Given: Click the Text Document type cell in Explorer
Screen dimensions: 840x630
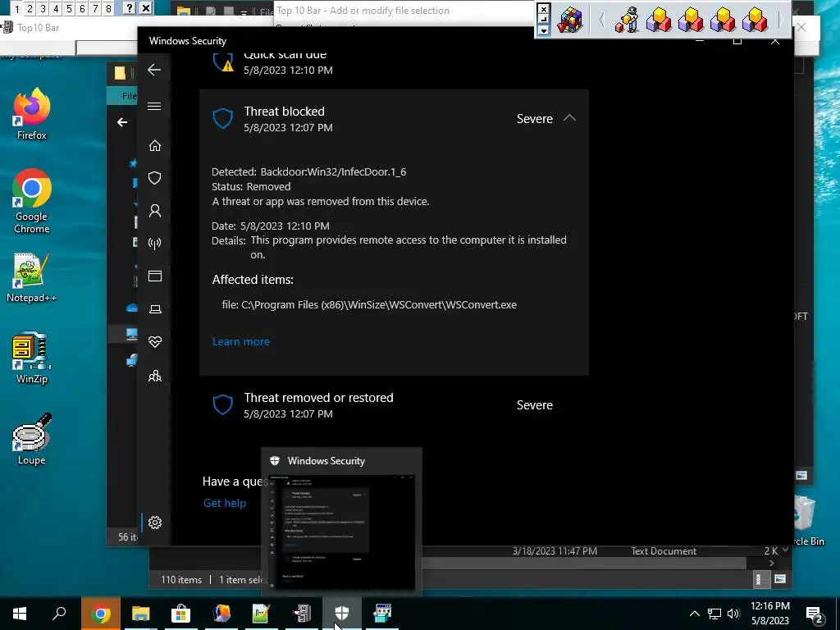Looking at the screenshot, I should (664, 551).
